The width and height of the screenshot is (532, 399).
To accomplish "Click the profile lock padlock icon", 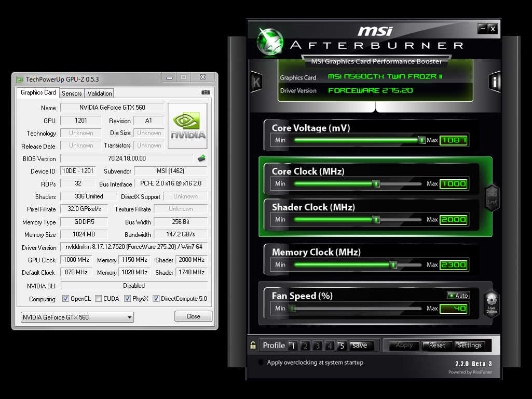I will coord(253,345).
